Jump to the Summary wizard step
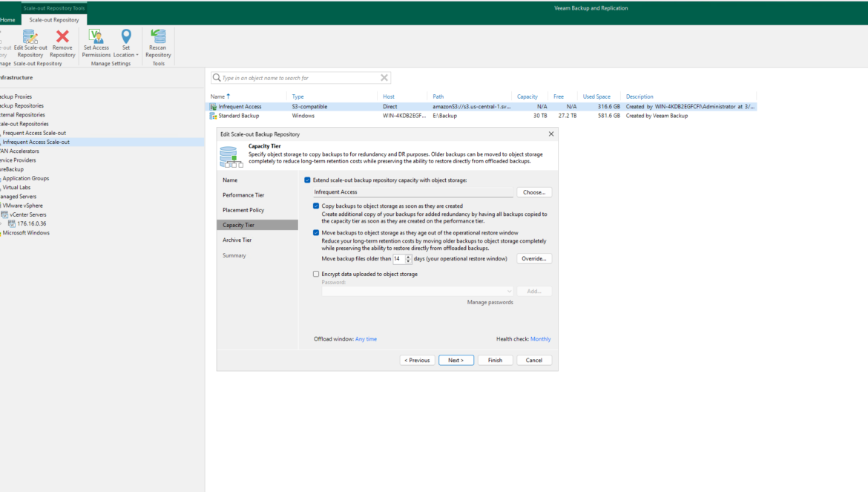868x492 pixels. [234, 256]
